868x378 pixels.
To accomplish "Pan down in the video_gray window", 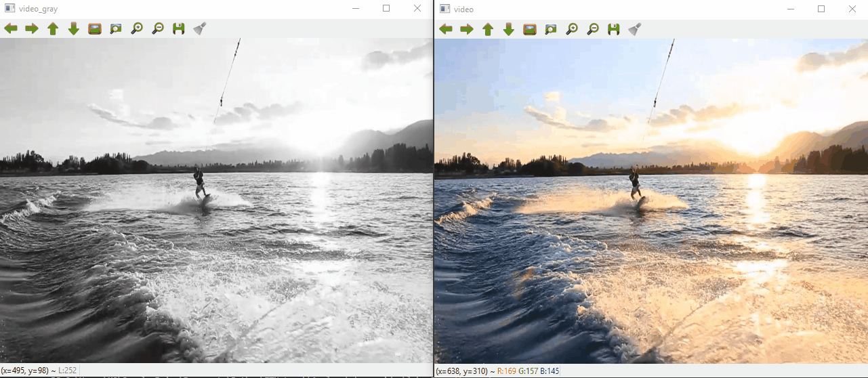I will pos(74,28).
